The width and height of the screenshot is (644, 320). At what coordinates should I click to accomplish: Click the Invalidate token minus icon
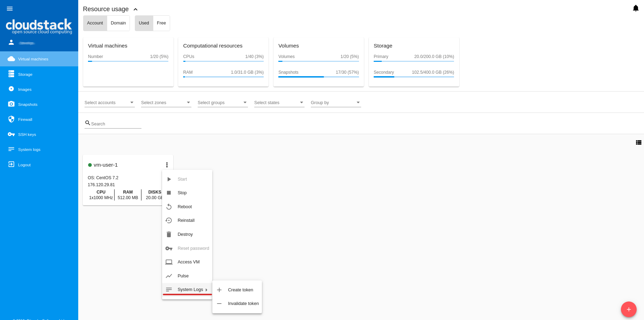tap(219, 304)
